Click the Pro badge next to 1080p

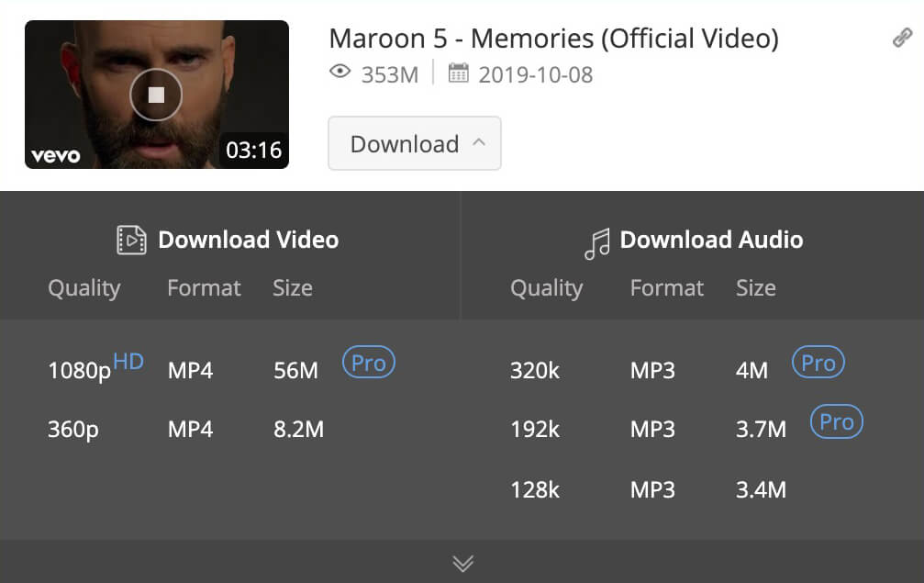point(369,363)
